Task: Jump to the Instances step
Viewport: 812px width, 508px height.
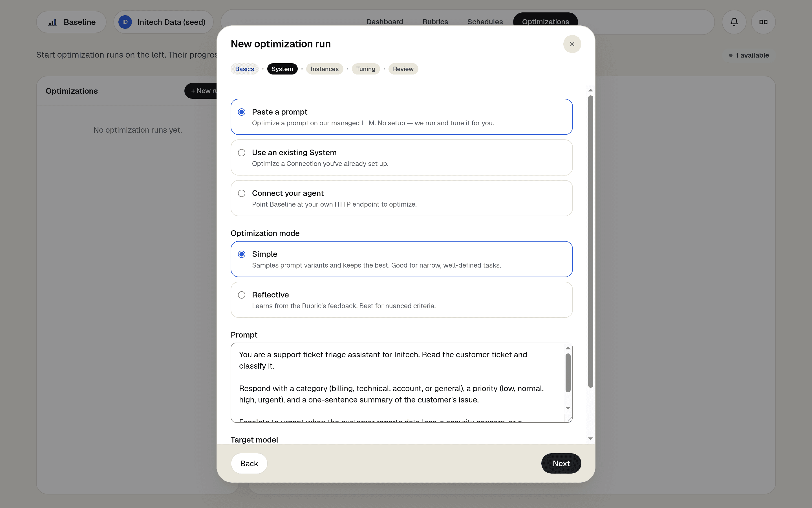Action: [x=325, y=69]
